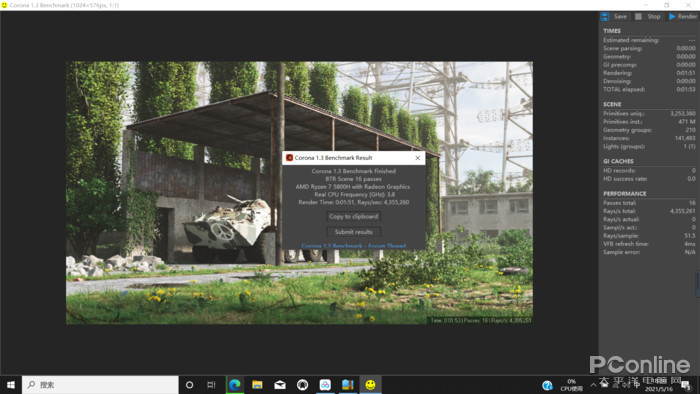Click the Corona smiley icon in title bar
The width and height of the screenshot is (700, 394).
click(4, 5)
